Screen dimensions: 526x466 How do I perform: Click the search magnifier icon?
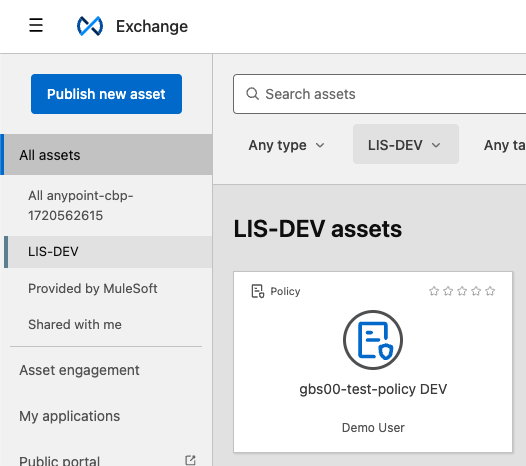click(253, 94)
